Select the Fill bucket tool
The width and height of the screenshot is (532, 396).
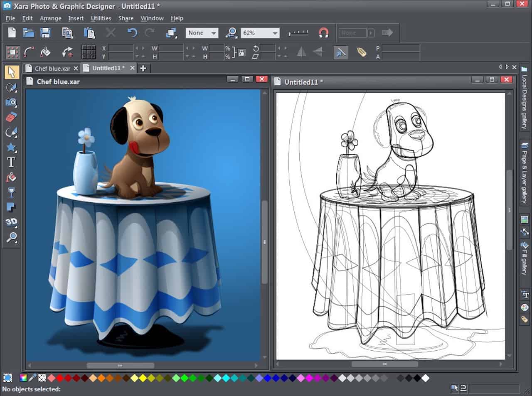tap(11, 177)
